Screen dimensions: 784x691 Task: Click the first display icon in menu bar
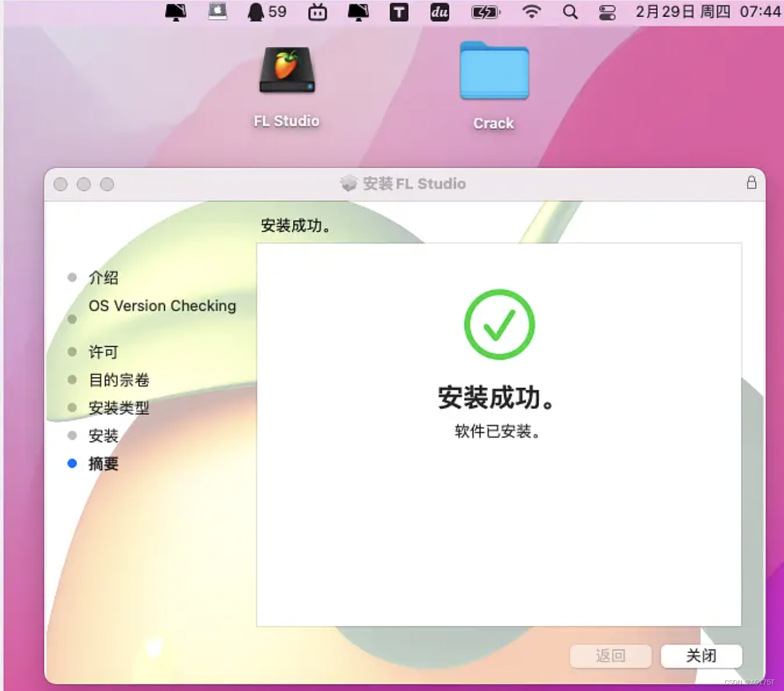176,12
